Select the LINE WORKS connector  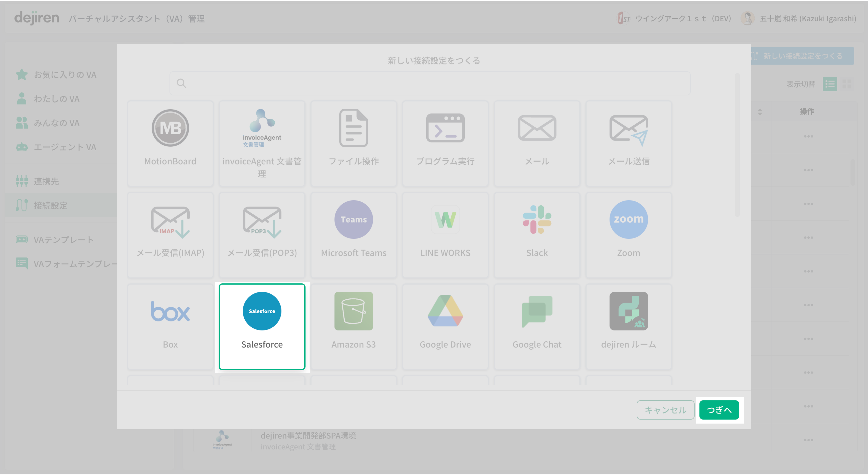[445, 235]
